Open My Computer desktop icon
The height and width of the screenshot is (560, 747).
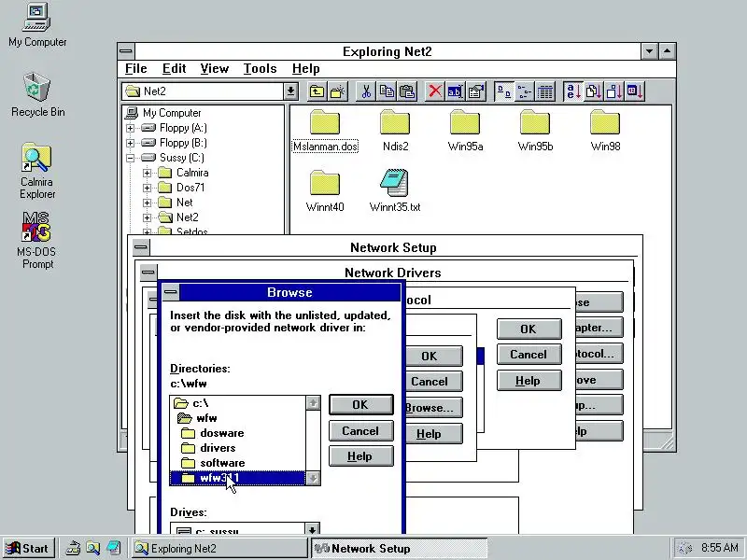tap(37, 25)
